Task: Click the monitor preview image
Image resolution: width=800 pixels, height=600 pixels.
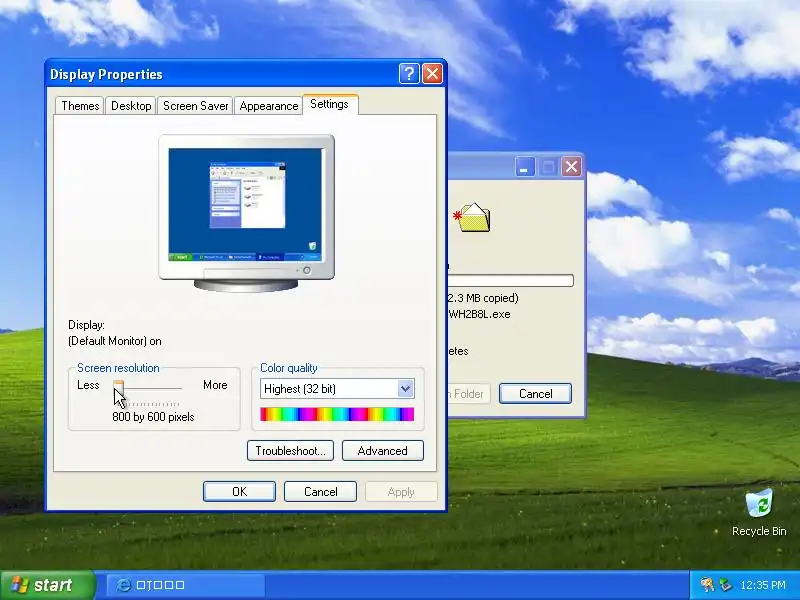Action: (246, 213)
